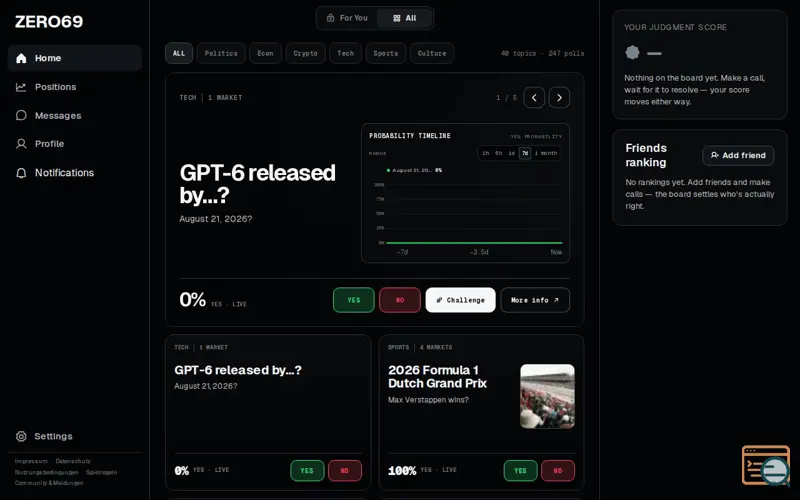
Task: Open More info for GPT-6 market
Action: 535,300
